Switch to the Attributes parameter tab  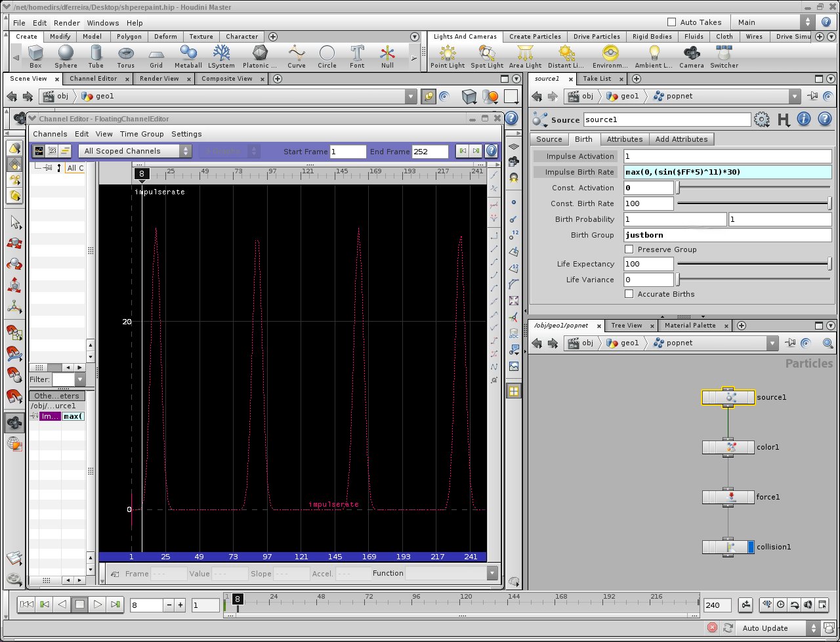point(624,139)
